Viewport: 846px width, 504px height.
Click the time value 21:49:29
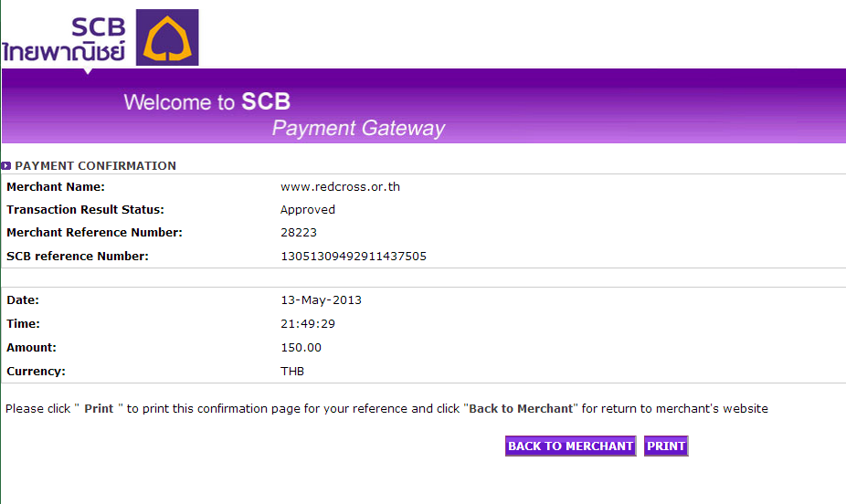pyautogui.click(x=308, y=324)
